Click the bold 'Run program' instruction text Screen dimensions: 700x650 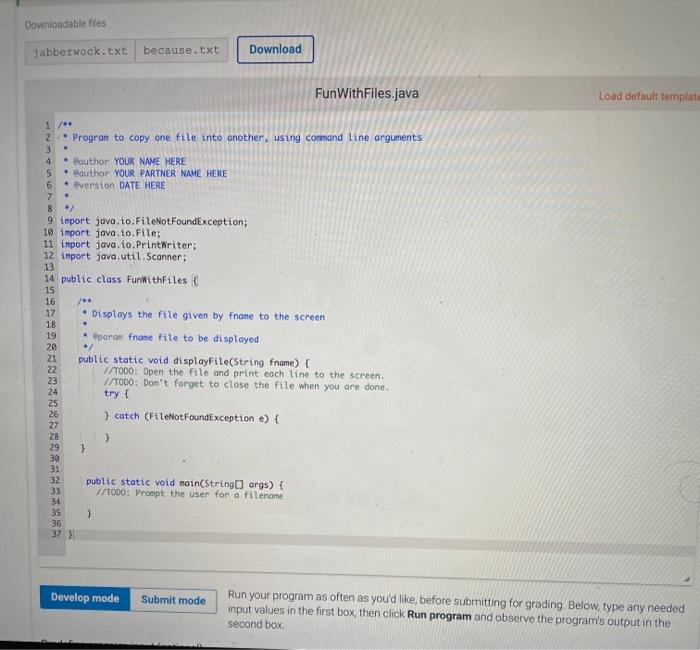pyautogui.click(x=439, y=615)
